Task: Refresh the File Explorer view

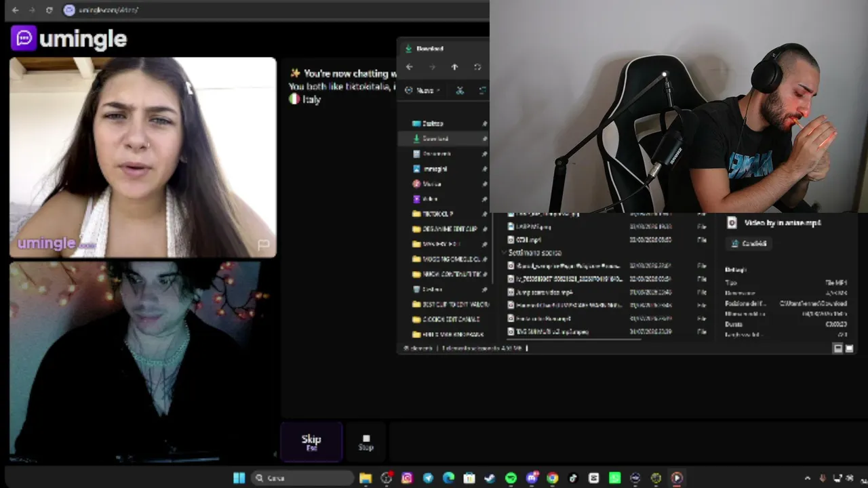Action: coord(477,67)
